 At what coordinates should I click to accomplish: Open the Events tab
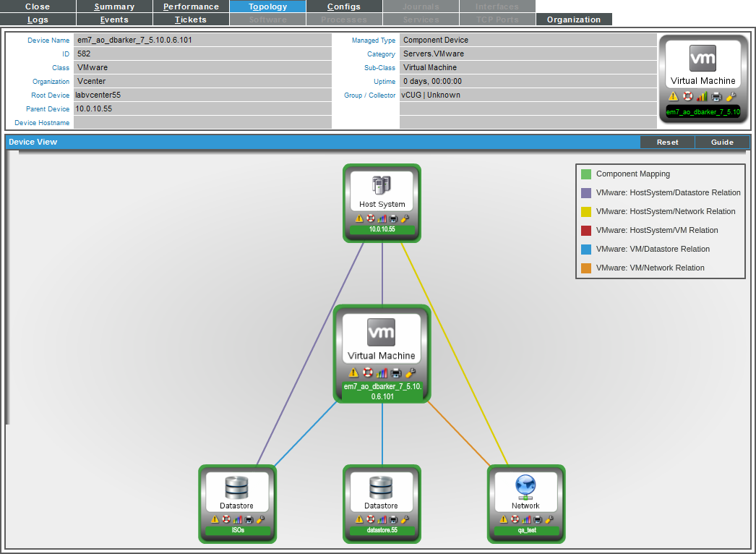[x=114, y=20]
